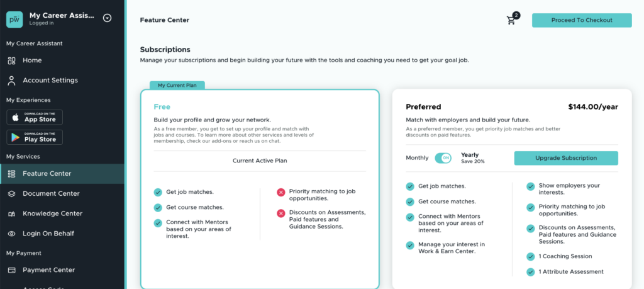
Task: Open the Play Store download badge
Action: click(x=35, y=137)
